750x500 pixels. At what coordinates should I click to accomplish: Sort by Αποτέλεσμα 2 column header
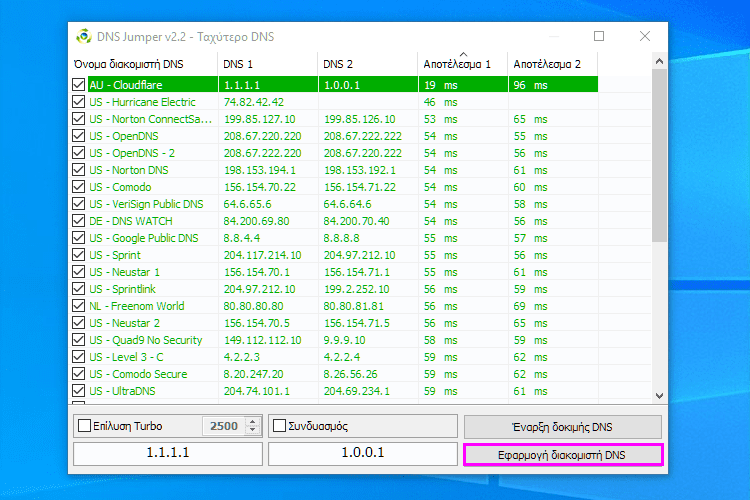pos(552,64)
